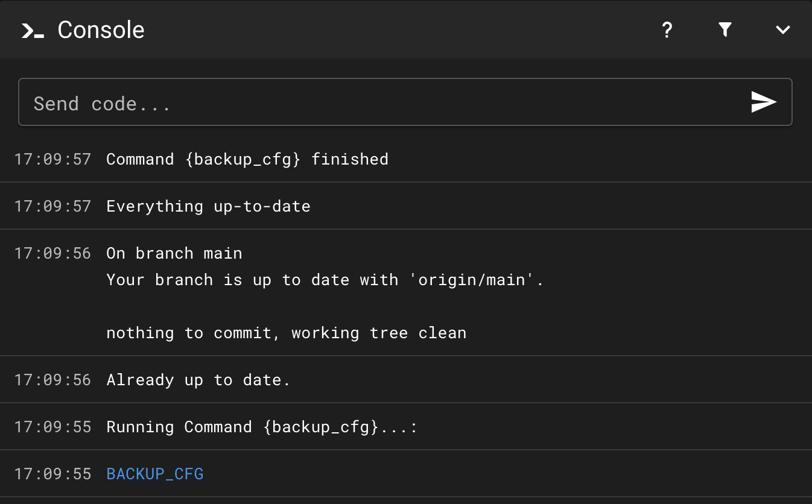812x504 pixels.
Task: Select the 'Command {backup_cfg} finished' log entry
Action: click(x=247, y=159)
